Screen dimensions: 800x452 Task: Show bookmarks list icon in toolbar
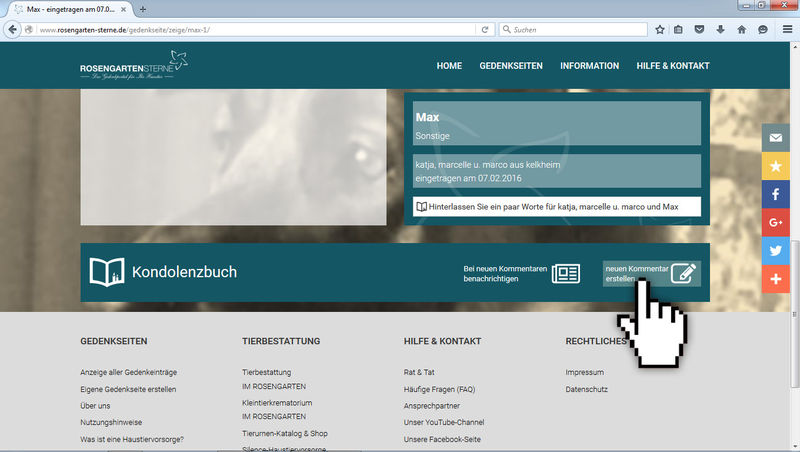coord(678,30)
